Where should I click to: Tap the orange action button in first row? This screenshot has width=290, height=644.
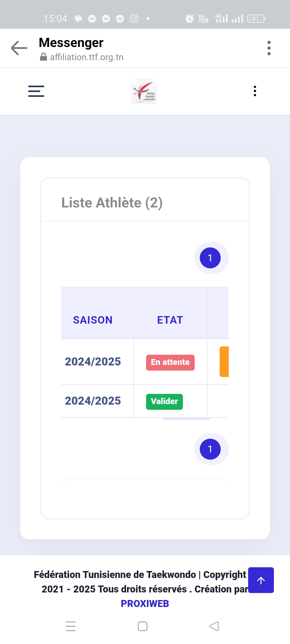click(x=224, y=362)
